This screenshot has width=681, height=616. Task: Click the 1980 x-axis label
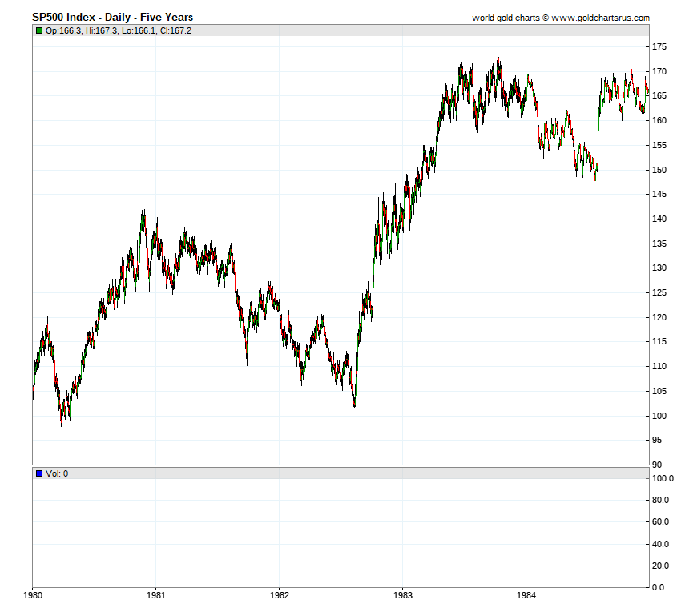coord(33,595)
